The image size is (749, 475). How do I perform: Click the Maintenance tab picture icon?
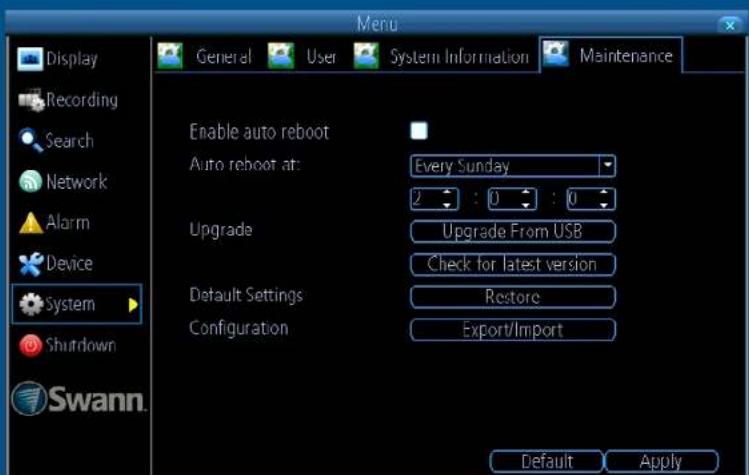point(556,54)
